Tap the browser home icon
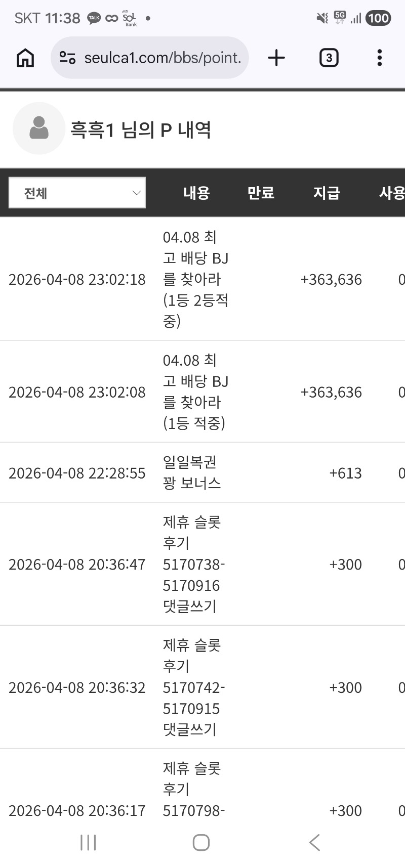This screenshot has height=868, width=405. (x=25, y=58)
